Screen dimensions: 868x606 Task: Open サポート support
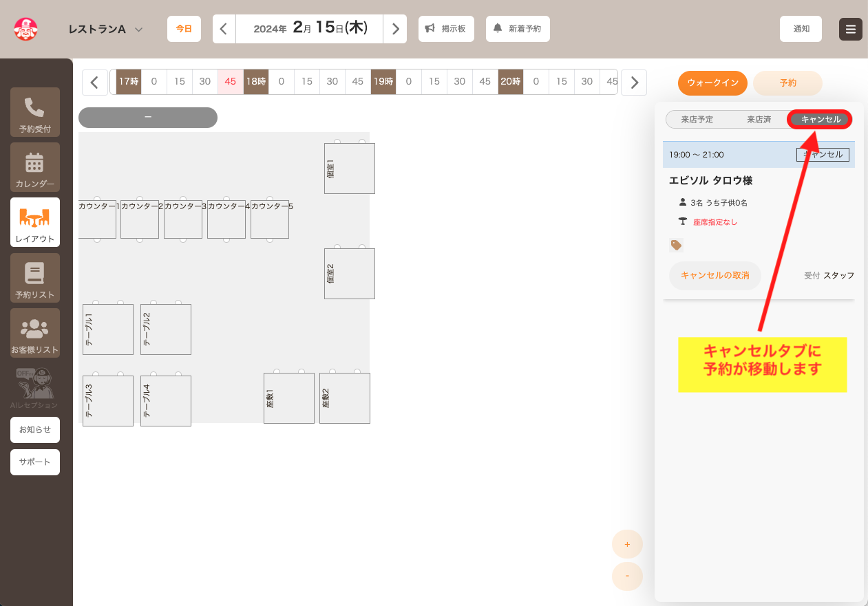coord(35,462)
